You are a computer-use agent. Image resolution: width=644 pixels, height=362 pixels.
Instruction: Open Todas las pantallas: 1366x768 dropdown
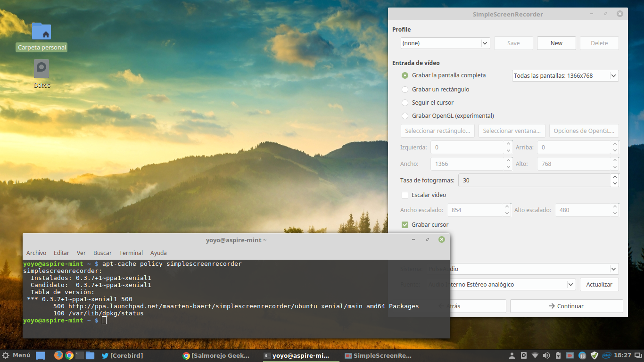point(565,75)
